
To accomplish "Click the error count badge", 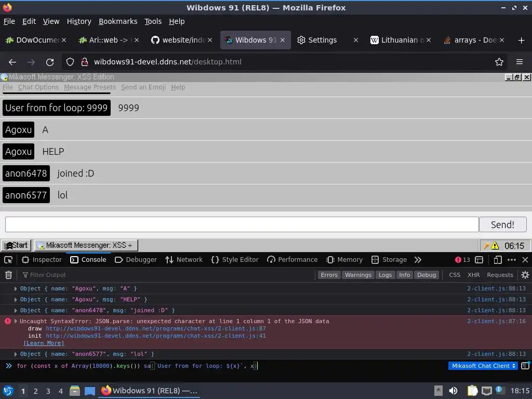I will tap(462, 260).
